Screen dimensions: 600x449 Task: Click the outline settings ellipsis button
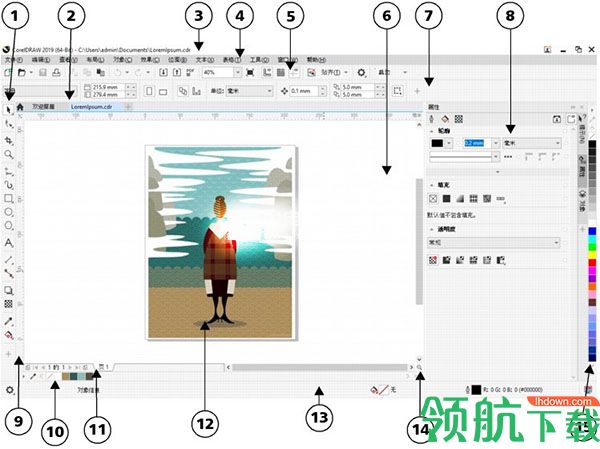coord(508,157)
